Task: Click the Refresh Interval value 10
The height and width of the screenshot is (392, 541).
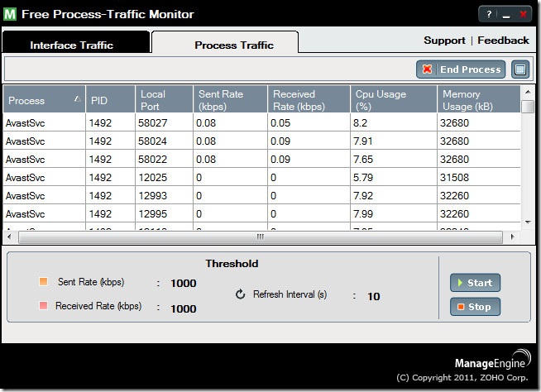Action: pyautogui.click(x=374, y=297)
